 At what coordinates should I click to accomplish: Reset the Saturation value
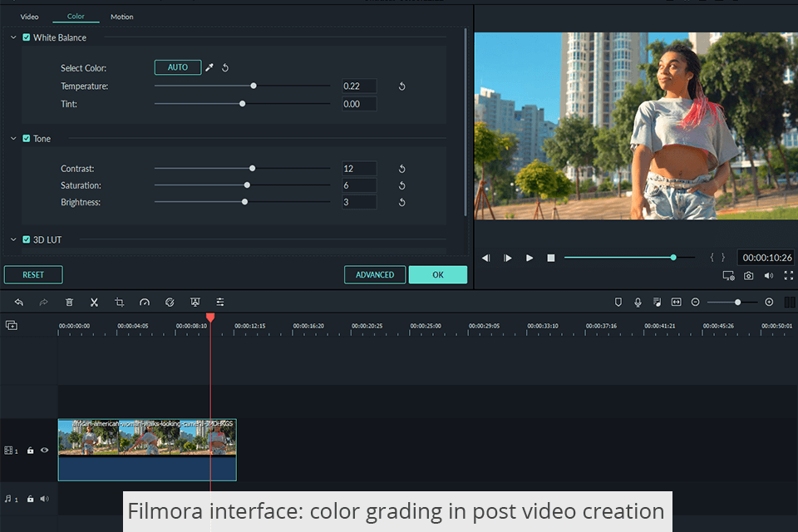click(x=401, y=185)
